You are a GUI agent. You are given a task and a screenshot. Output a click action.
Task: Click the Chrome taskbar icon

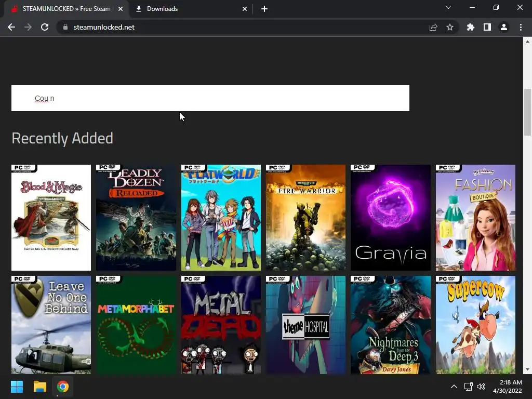point(63,387)
